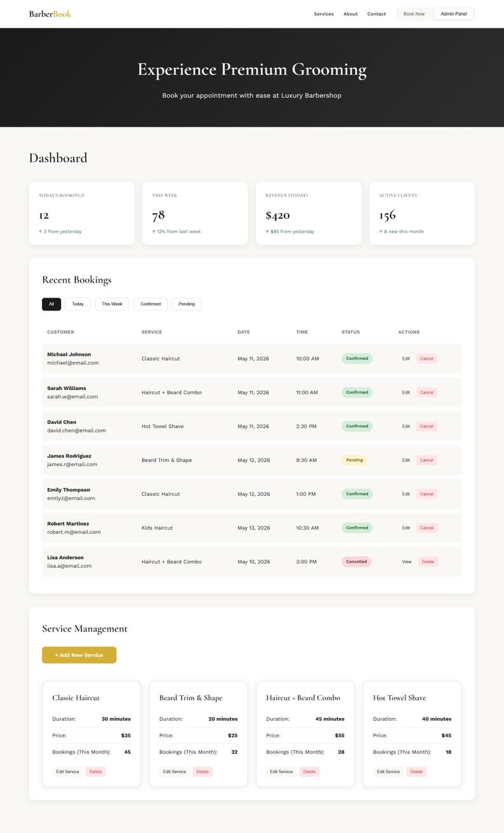Click the BarberBook logo

(50, 14)
